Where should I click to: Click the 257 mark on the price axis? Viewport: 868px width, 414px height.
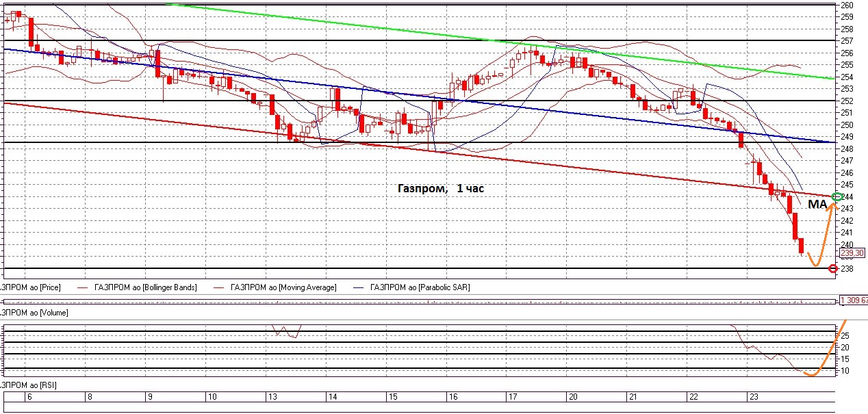pos(847,41)
